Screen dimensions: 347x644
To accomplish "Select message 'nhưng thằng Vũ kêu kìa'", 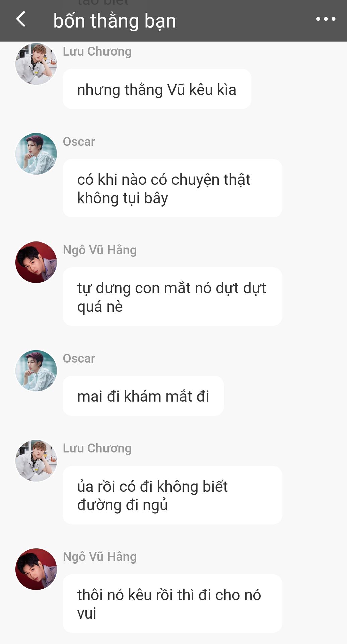I will pyautogui.click(x=157, y=89).
